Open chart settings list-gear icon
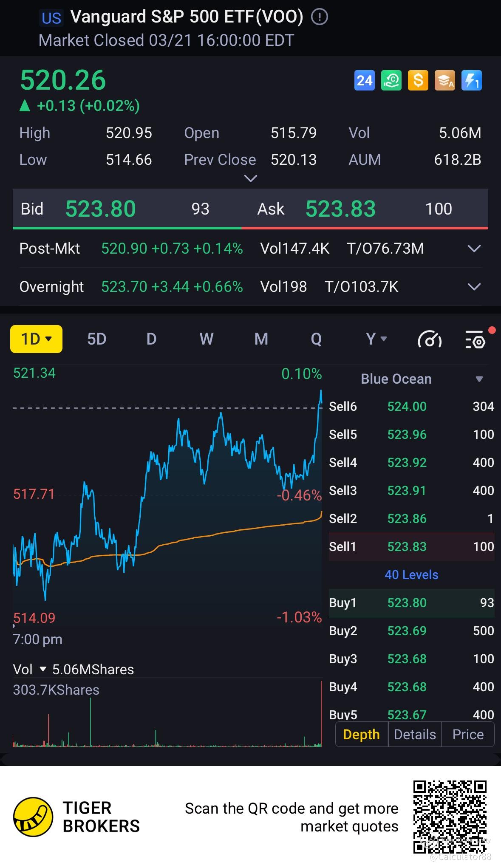 coord(476,339)
